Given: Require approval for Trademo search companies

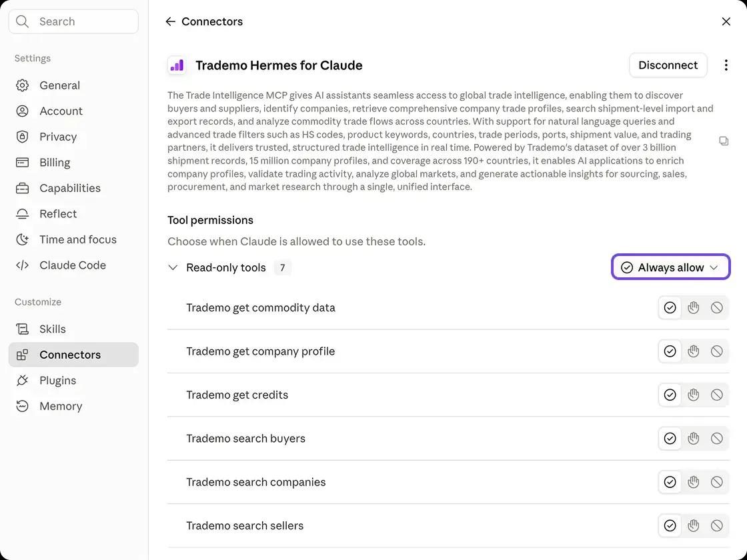Looking at the screenshot, I should coord(693,482).
